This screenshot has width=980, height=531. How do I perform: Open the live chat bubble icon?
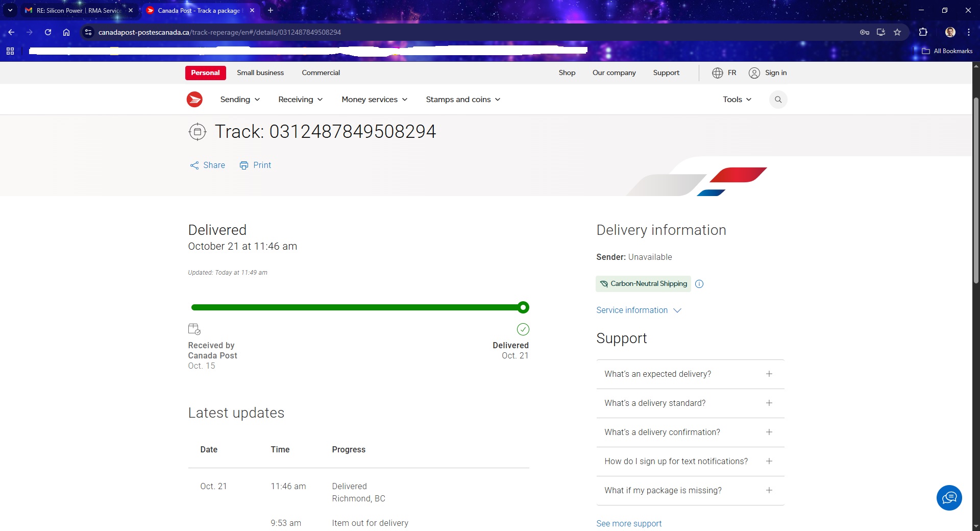pos(949,497)
